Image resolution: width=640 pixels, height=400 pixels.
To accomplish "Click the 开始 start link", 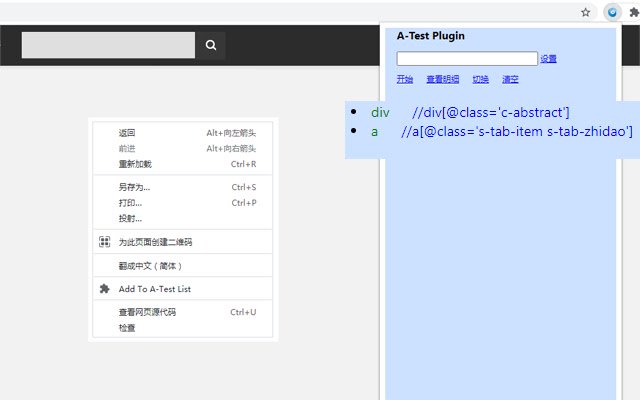I will tap(404, 79).
